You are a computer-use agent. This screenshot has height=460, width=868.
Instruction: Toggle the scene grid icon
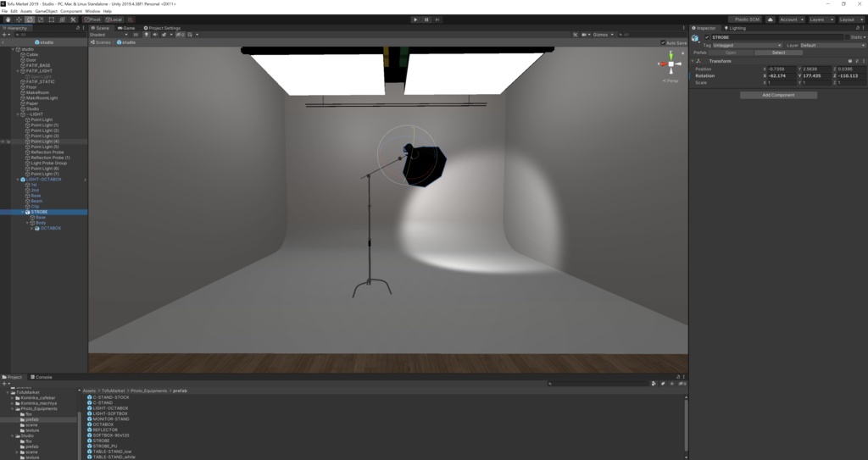[190, 35]
